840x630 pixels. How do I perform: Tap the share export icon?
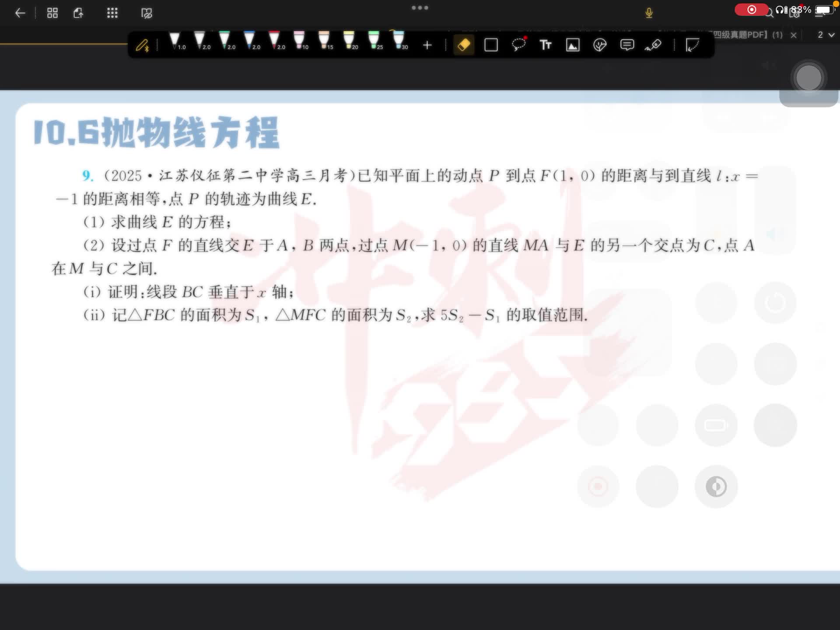click(x=78, y=13)
